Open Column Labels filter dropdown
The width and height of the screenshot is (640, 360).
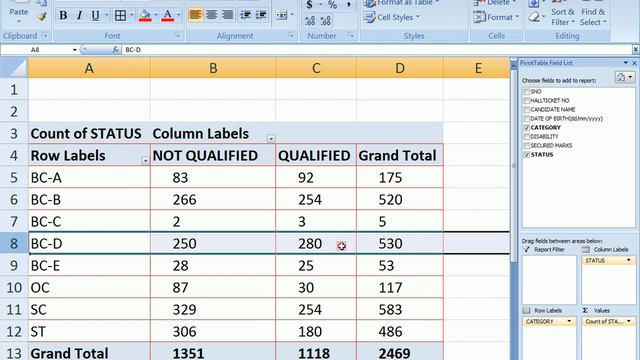(x=271, y=139)
